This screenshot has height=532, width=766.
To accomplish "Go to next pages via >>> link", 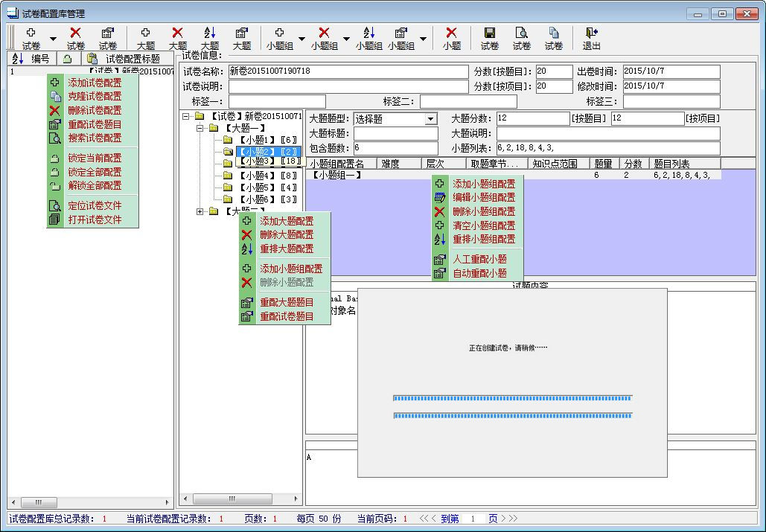I will (x=509, y=519).
